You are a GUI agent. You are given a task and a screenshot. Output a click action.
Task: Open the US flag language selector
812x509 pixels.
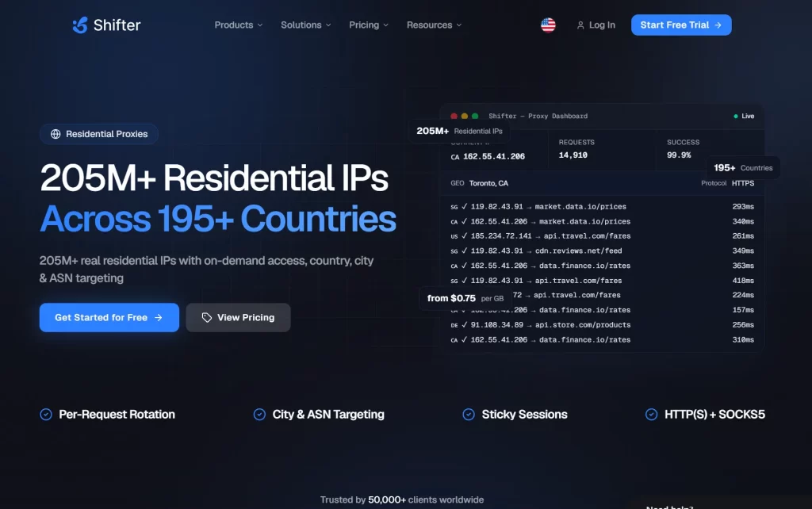(x=548, y=25)
